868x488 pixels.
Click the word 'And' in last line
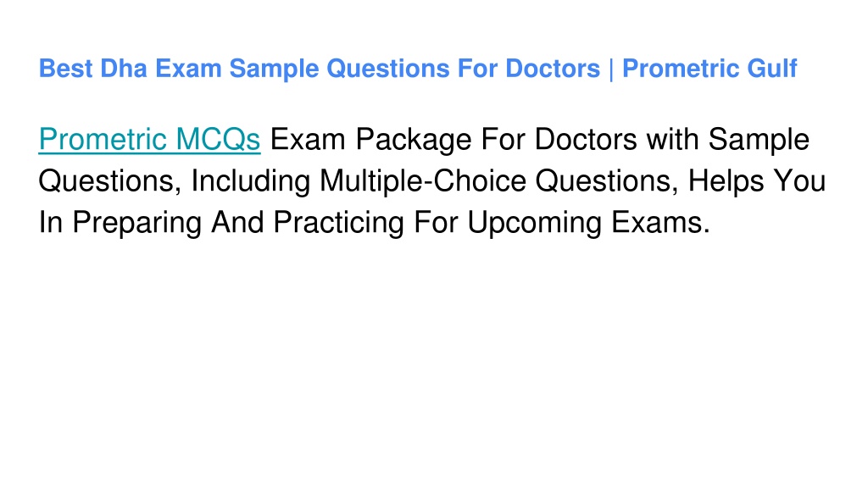click(237, 223)
